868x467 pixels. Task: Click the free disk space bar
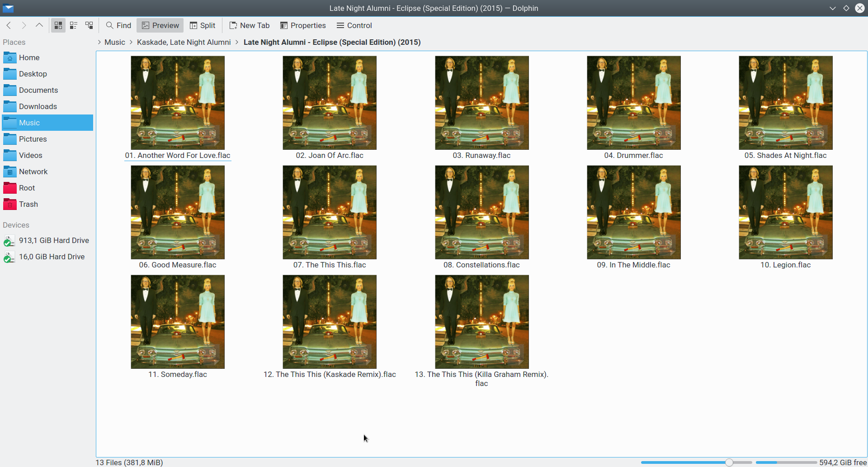click(786, 462)
